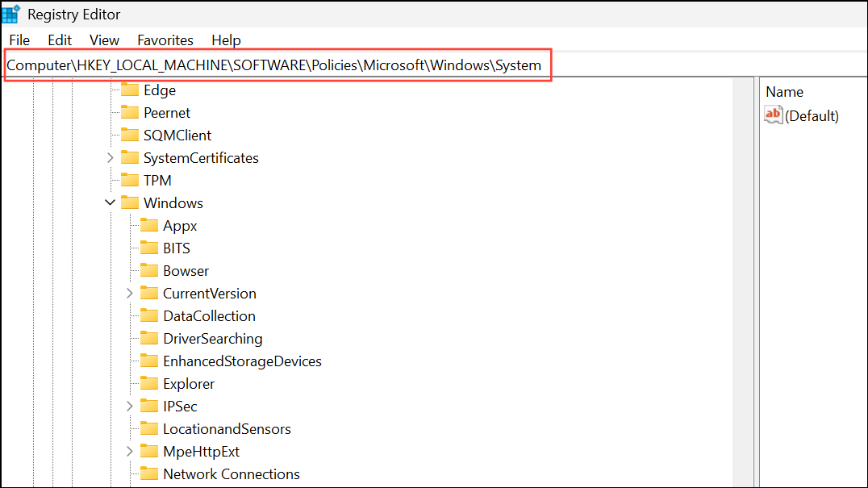Screen dimensions: 868x488
Task: Expand the SystemCertificates key
Action: point(111,157)
